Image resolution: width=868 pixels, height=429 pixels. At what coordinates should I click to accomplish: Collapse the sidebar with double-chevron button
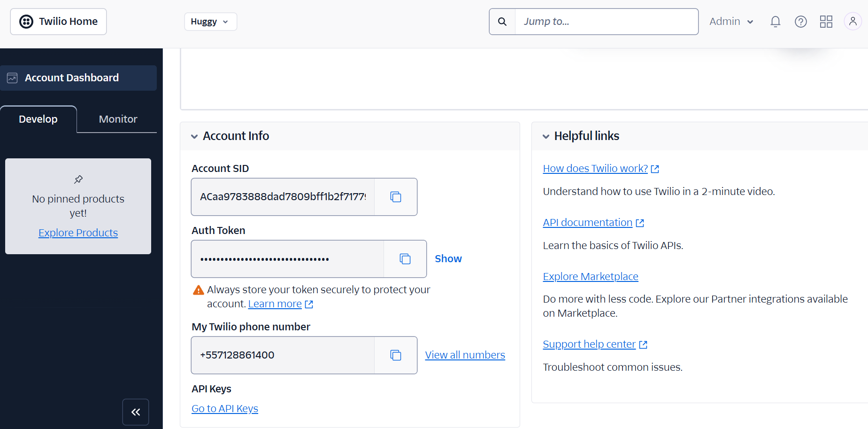pos(136,412)
